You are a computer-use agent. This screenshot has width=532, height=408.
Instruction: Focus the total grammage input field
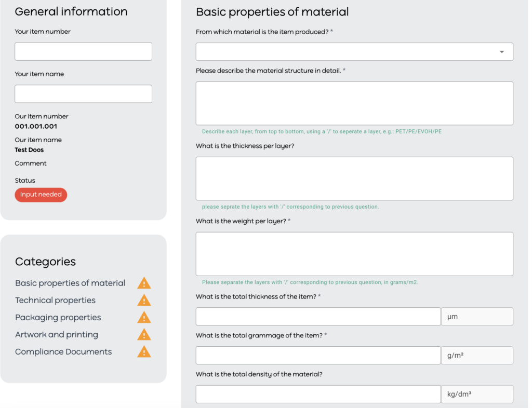coord(318,355)
